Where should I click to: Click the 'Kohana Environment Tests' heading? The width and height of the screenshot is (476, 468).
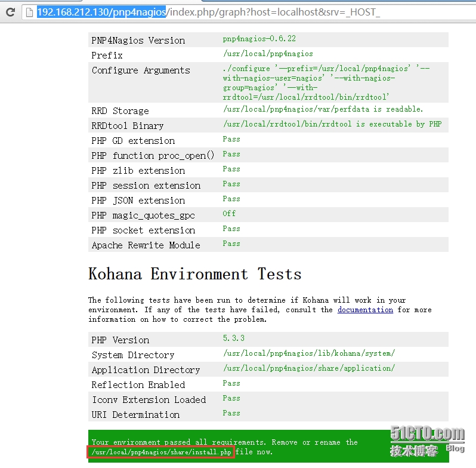click(195, 274)
